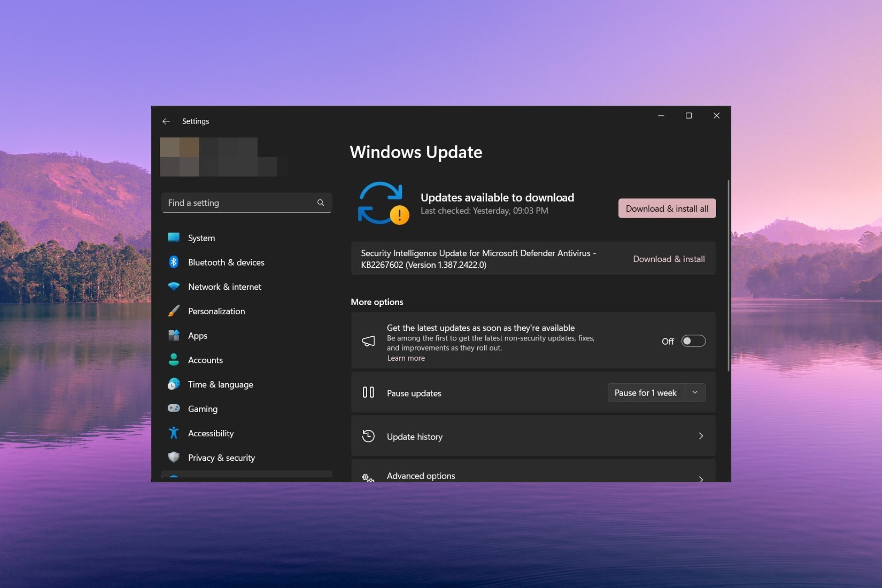This screenshot has height=588, width=882.
Task: Click the Update history clock icon
Action: (x=368, y=436)
